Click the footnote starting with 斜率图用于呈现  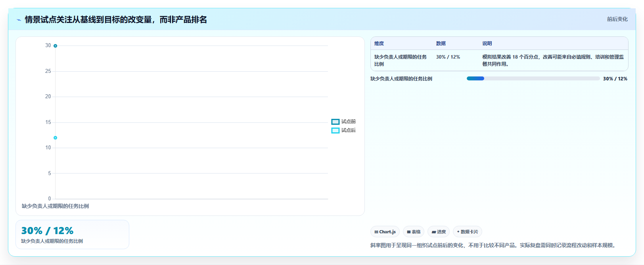tap(494, 245)
